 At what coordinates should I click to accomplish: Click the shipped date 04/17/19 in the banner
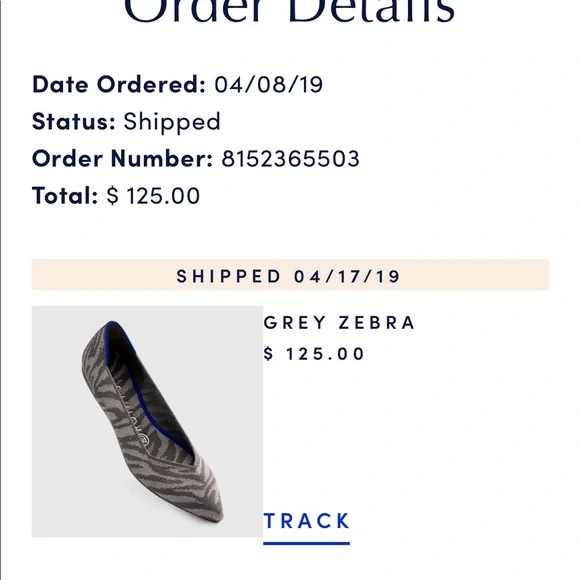pyautogui.click(x=347, y=276)
